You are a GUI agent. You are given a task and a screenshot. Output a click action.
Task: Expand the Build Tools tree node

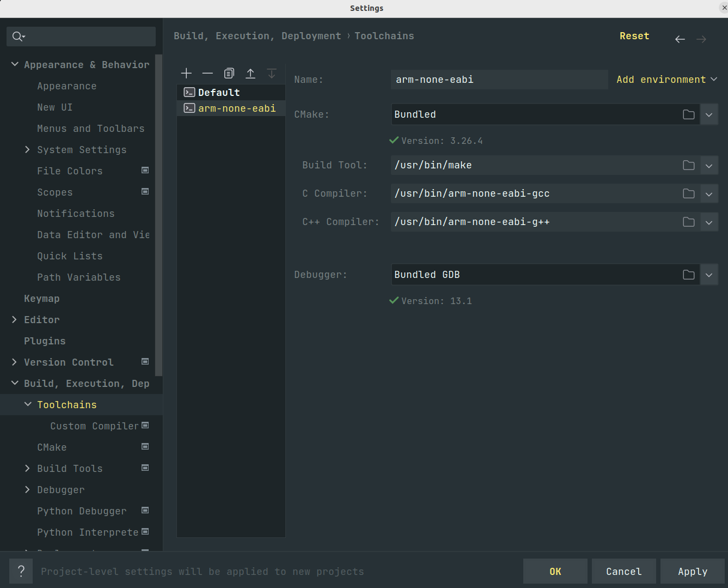(x=28, y=469)
